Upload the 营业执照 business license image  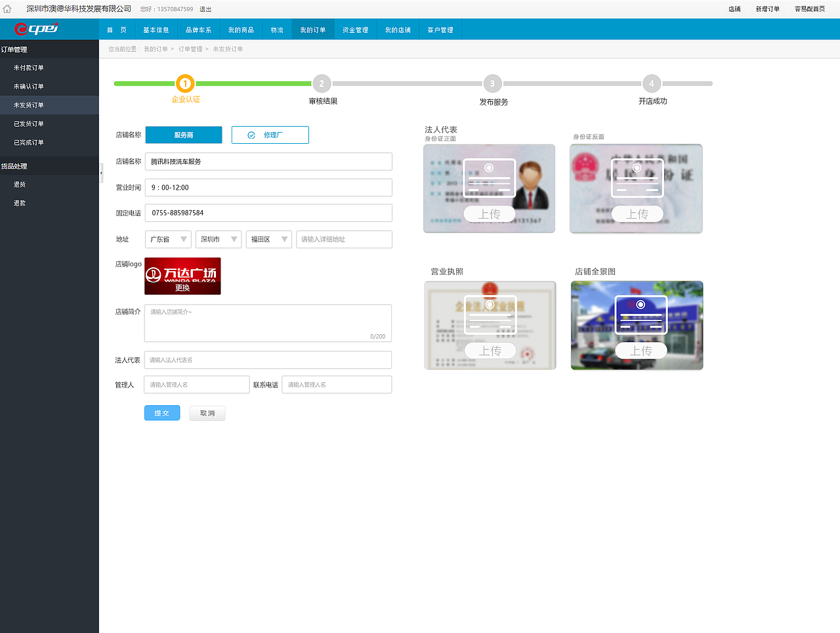click(490, 351)
